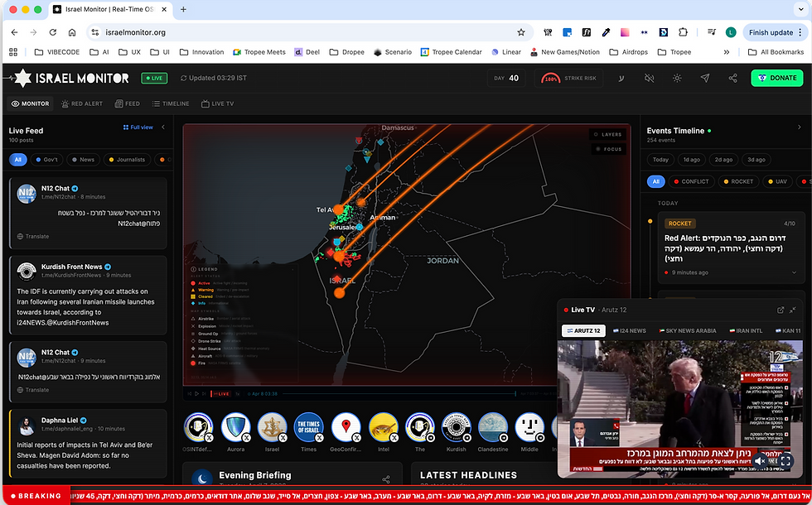Select the All filter in Live Feed
812x505 pixels.
17,160
